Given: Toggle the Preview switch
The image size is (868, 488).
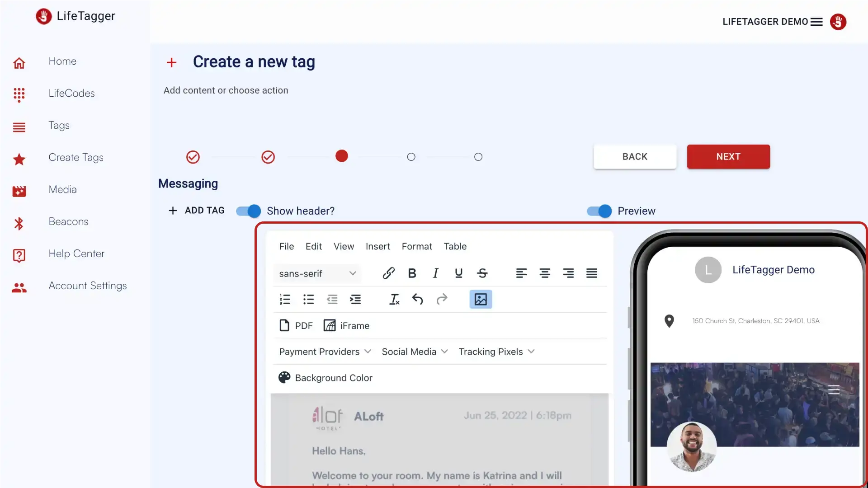Looking at the screenshot, I should click(599, 211).
